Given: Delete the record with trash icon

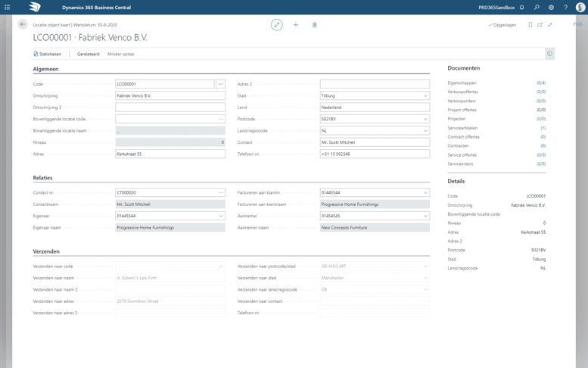Looking at the screenshot, I should 315,25.
